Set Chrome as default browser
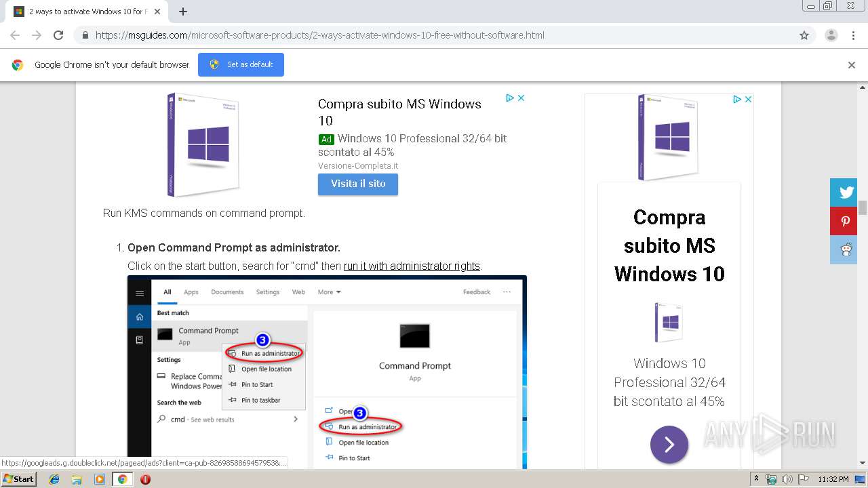The width and height of the screenshot is (868, 488). tap(241, 64)
